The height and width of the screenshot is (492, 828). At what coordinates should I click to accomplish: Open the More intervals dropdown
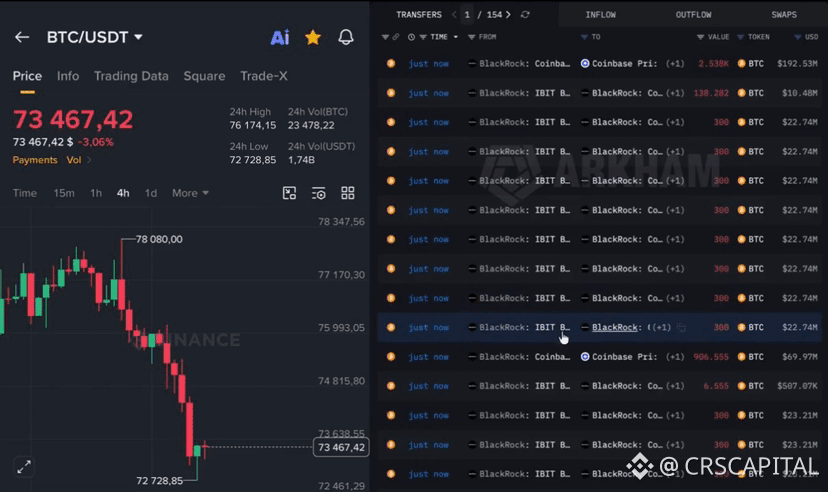point(190,193)
